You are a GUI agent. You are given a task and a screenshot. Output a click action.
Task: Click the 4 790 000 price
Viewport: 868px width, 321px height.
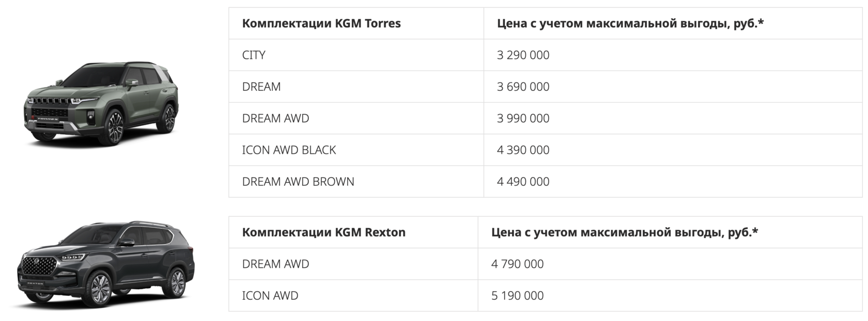[x=517, y=264]
